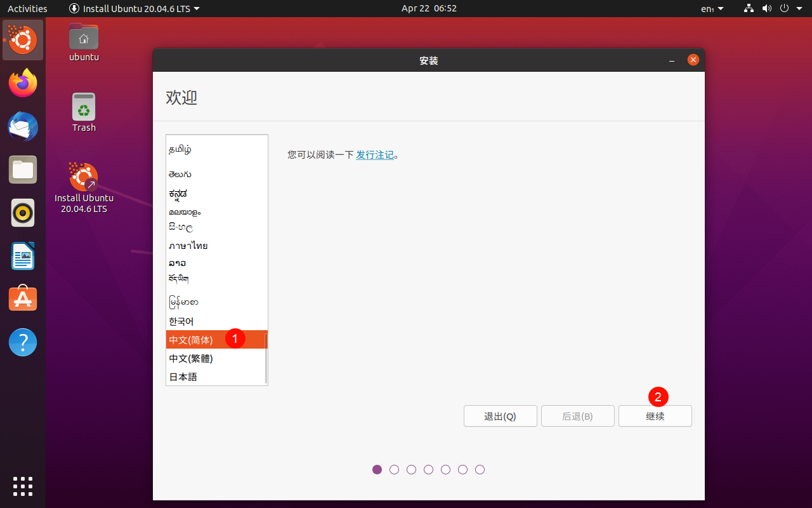Screen dimensions: 812x508
Task: Open the Files manager dock icon
Action: point(23,170)
